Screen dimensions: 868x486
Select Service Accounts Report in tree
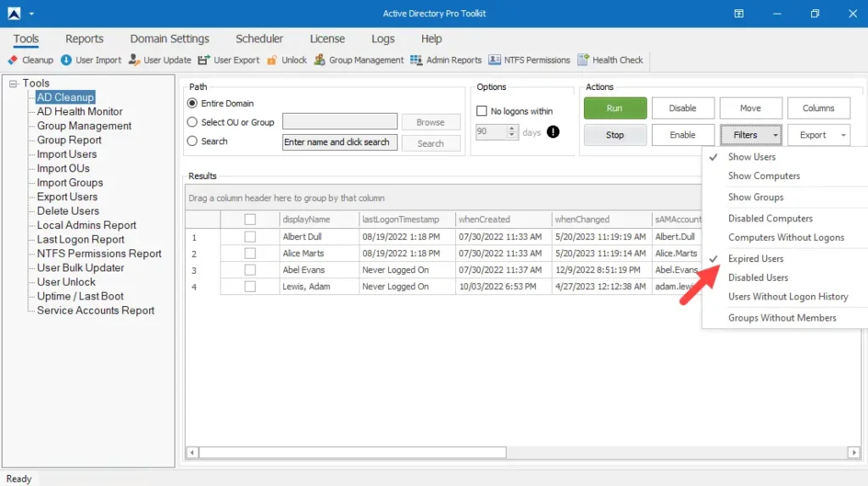(x=96, y=310)
